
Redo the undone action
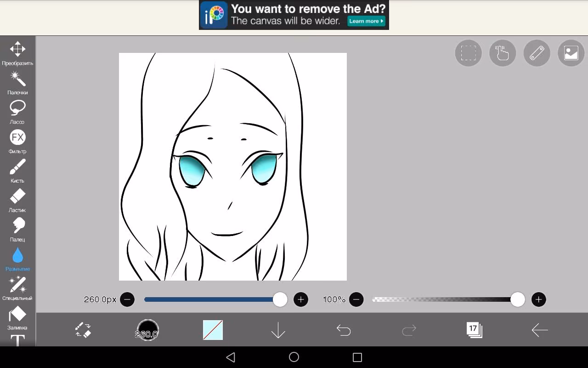(409, 330)
